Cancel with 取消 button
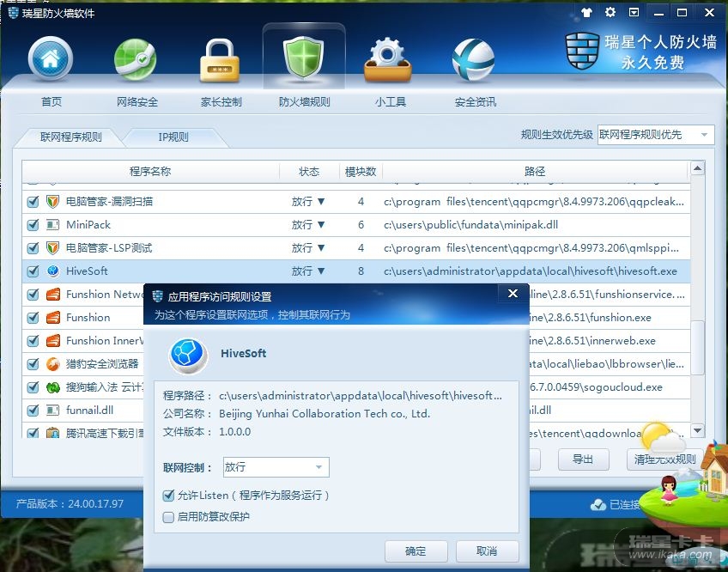The width and height of the screenshot is (728, 572). pos(487,551)
